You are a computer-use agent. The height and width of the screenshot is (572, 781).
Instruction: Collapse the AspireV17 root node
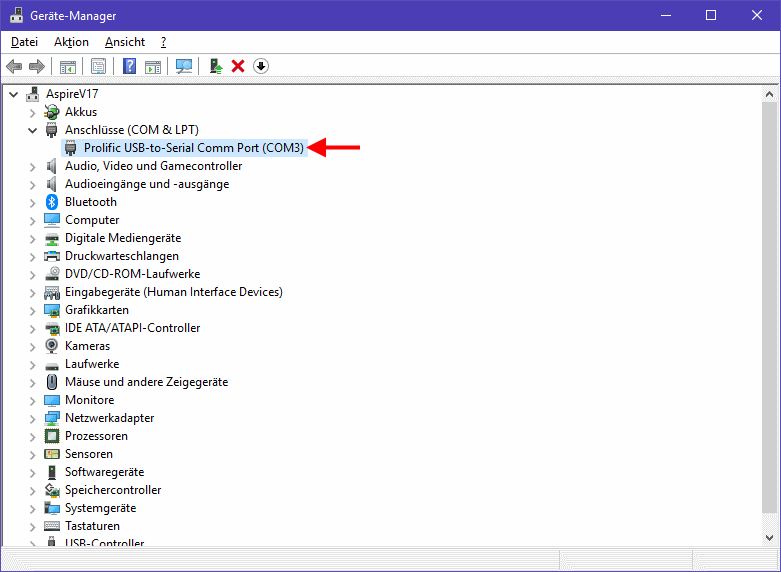click(x=14, y=94)
